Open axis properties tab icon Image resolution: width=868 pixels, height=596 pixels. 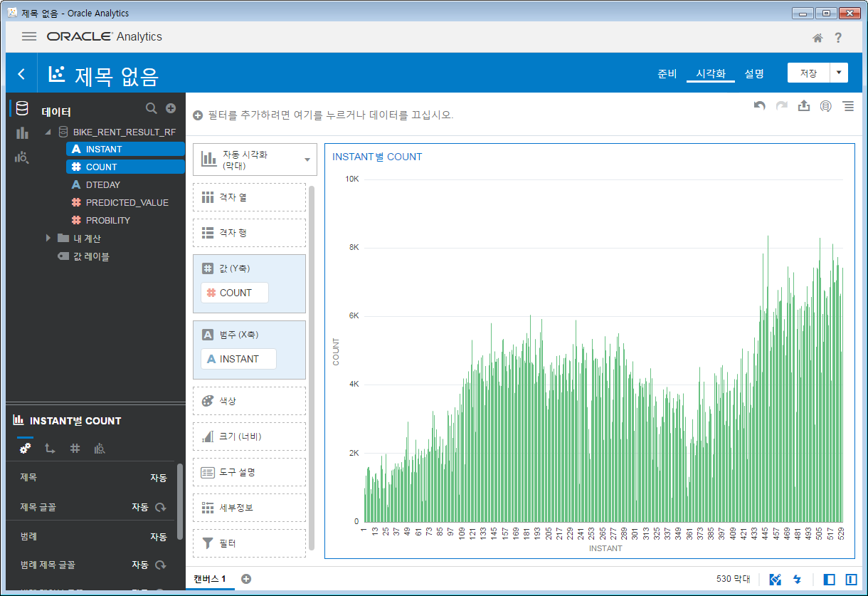[x=50, y=448]
